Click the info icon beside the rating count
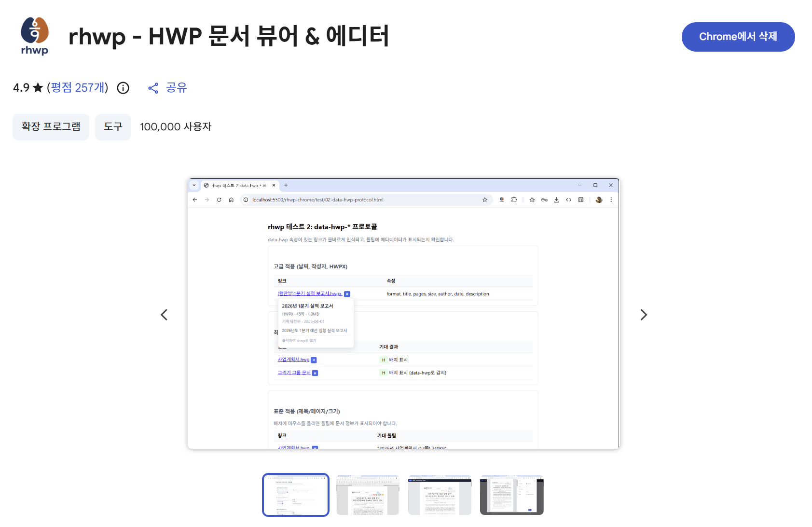The height and width of the screenshot is (527, 812). tap(124, 88)
